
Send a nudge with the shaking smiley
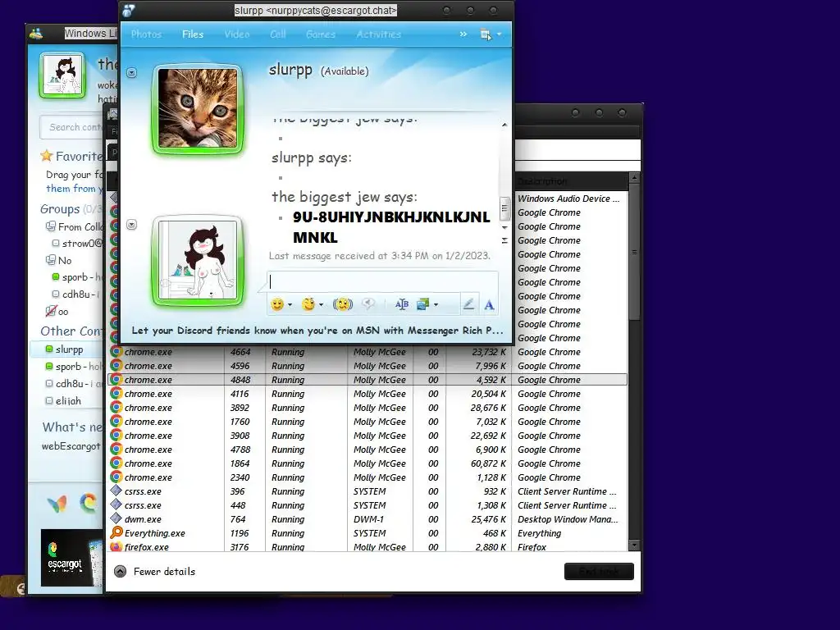(343, 304)
